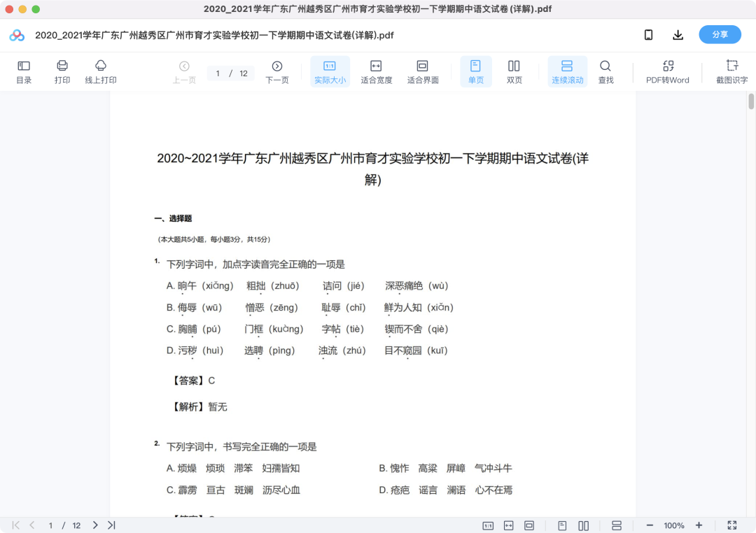Screen dimensions: 756x533
Task: Go to next page with 下一页
Action: 277,72
